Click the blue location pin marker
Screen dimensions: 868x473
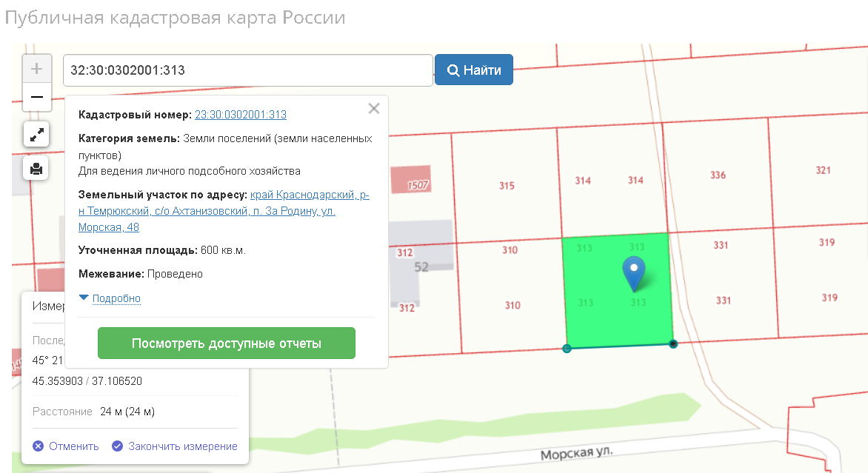click(x=634, y=273)
